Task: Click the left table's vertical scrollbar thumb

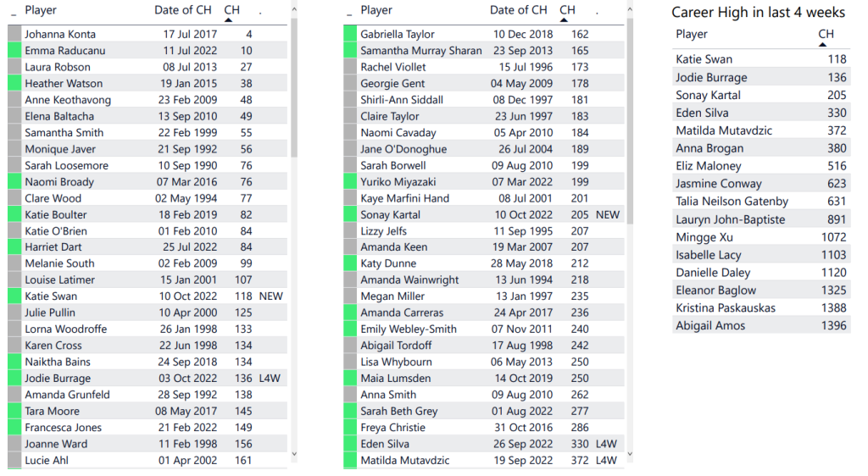Action: [293, 85]
